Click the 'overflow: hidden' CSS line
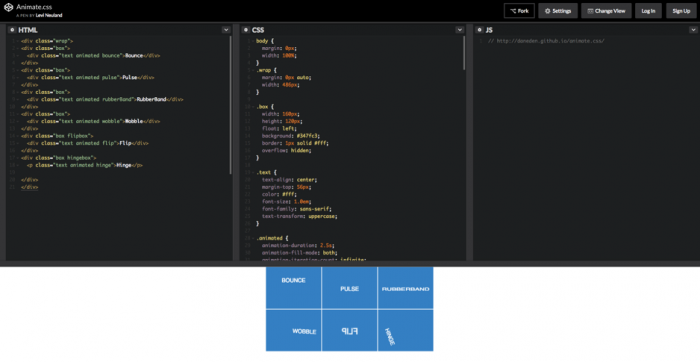Image resolution: width=700 pixels, height=362 pixels. coord(287,150)
